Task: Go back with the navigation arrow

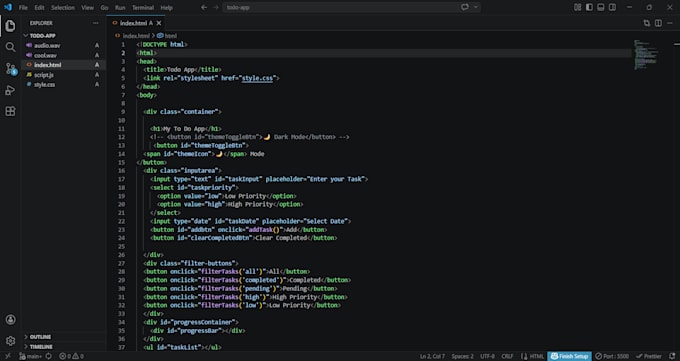Action: point(204,7)
